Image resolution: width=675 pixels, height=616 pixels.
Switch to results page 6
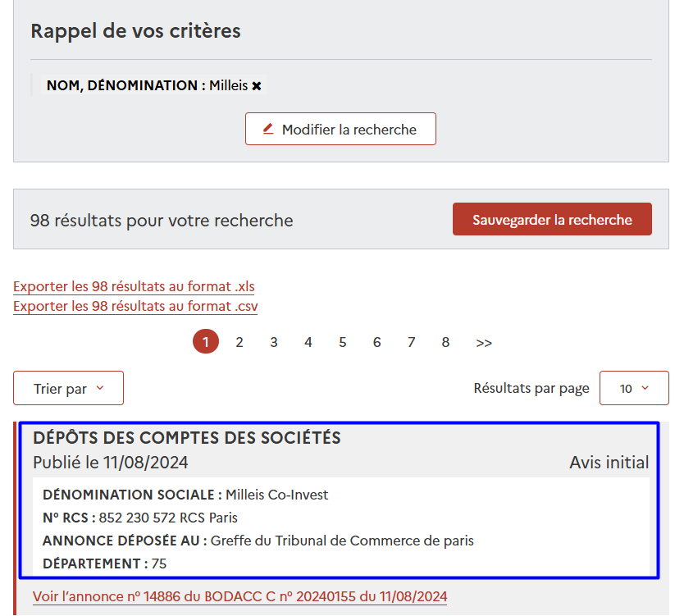(x=377, y=342)
